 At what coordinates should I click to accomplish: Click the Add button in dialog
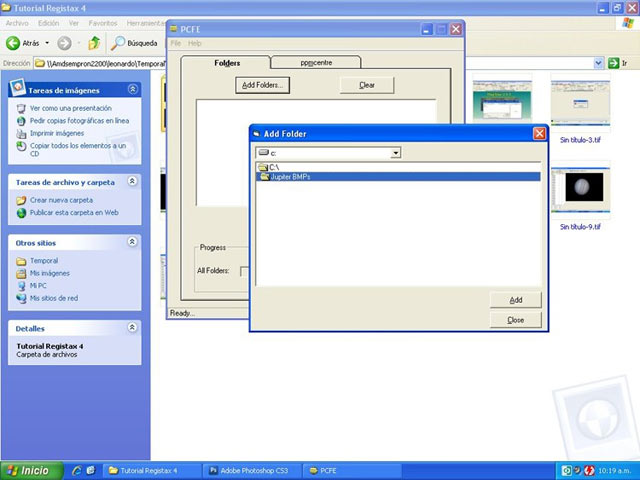coord(515,300)
